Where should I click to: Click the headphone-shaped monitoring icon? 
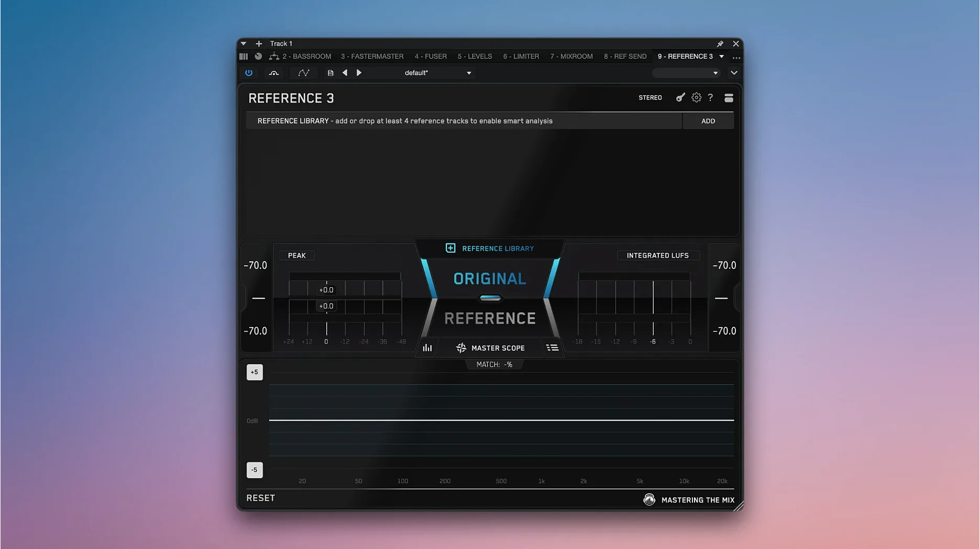click(273, 73)
